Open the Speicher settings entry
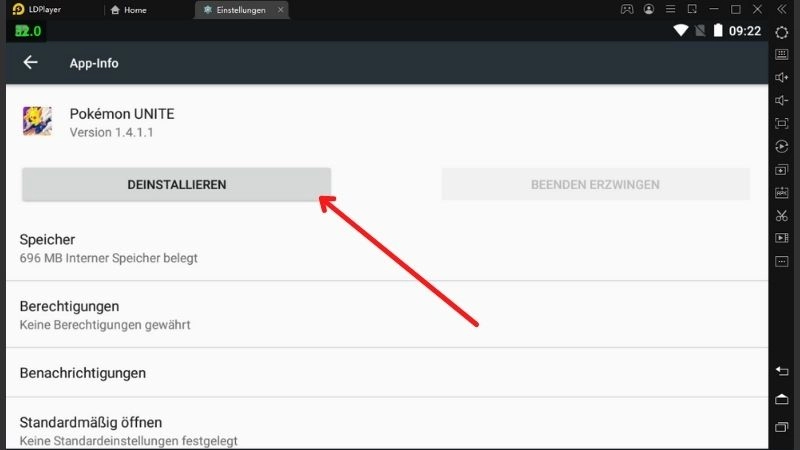The width and height of the screenshot is (800, 450). (387, 248)
